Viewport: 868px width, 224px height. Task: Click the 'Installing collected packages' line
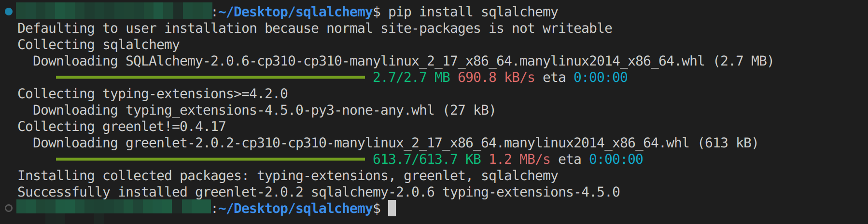point(288,175)
